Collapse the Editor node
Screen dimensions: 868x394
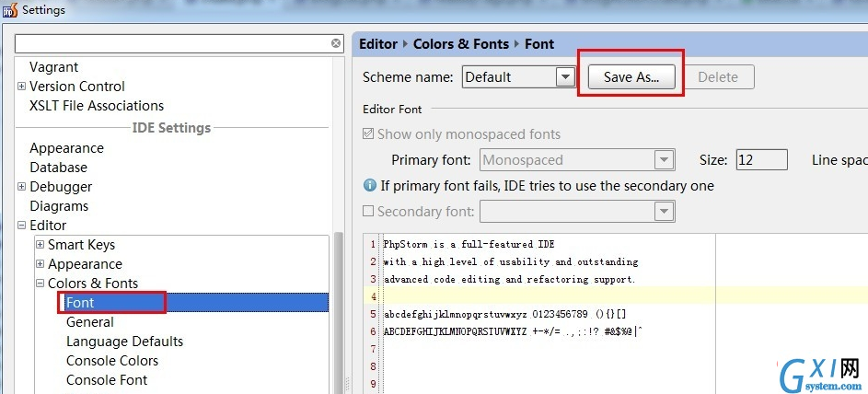21,226
